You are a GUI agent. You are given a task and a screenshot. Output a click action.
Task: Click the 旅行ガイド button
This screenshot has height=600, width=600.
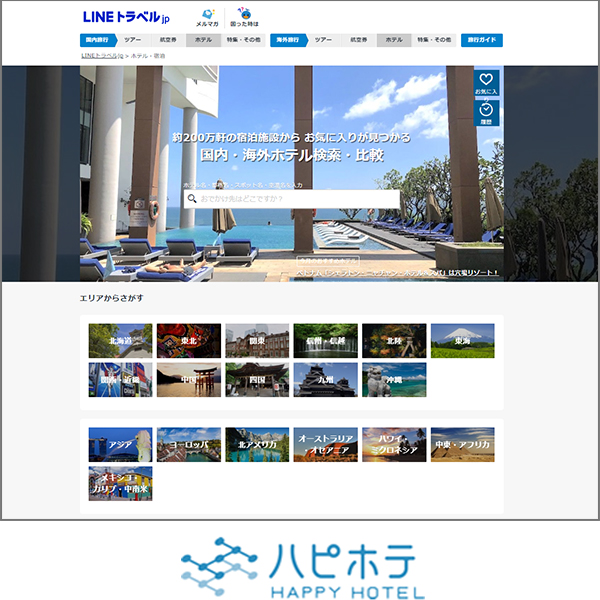coord(482,40)
